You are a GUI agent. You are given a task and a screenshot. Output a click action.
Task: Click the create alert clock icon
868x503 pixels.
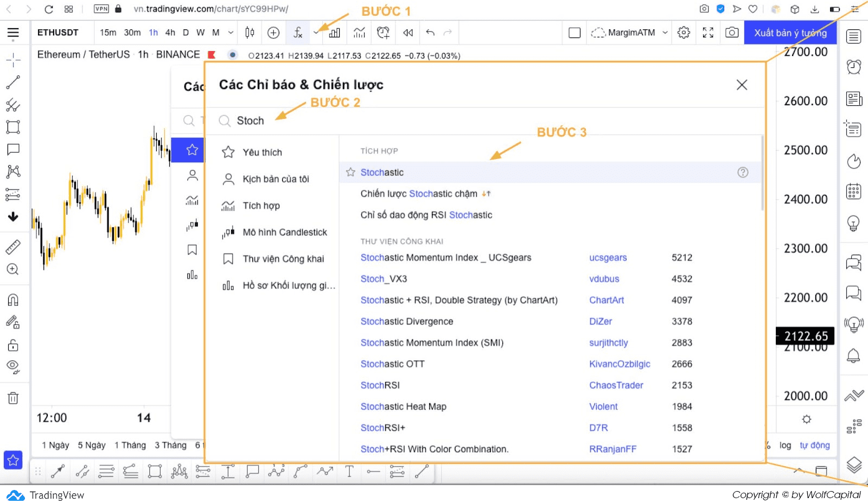pos(383,33)
